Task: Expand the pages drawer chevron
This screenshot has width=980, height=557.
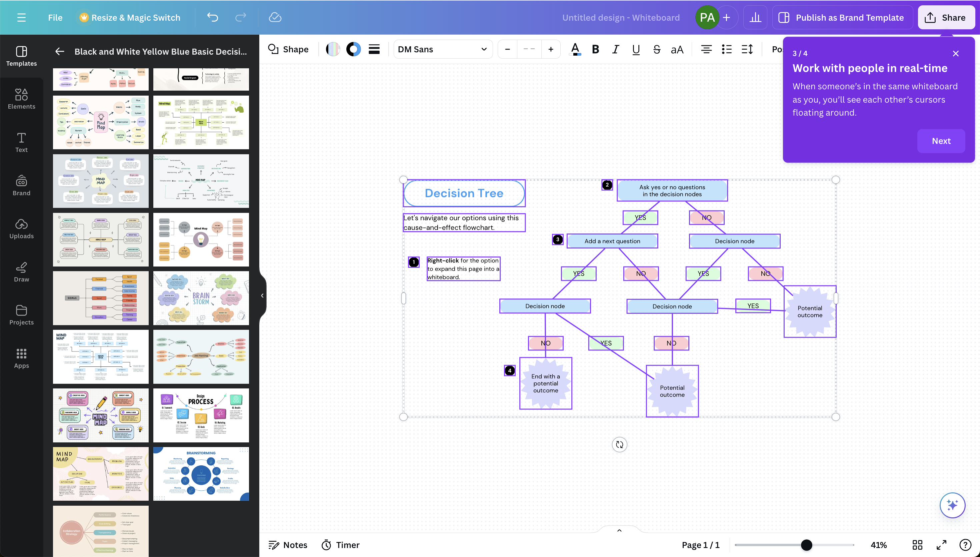Action: click(619, 531)
